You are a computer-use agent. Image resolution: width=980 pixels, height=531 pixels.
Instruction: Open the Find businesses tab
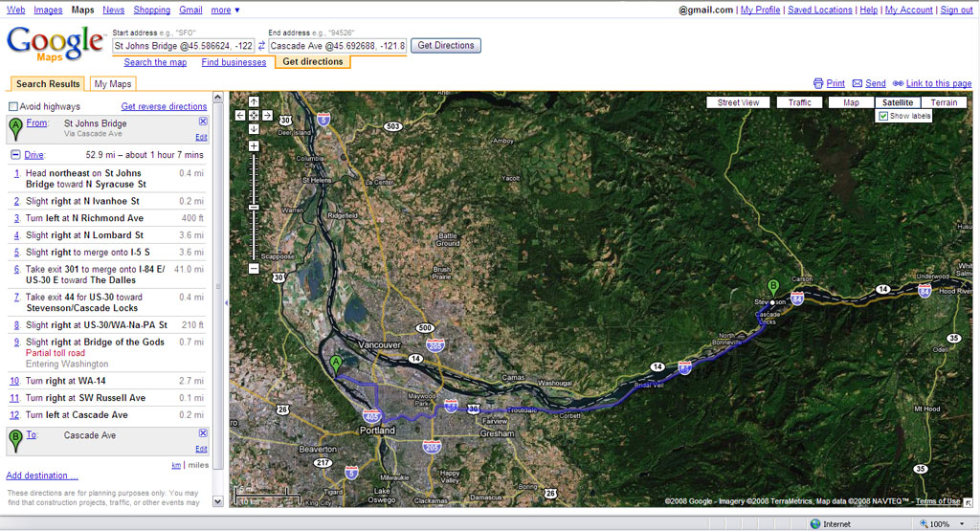(x=234, y=62)
